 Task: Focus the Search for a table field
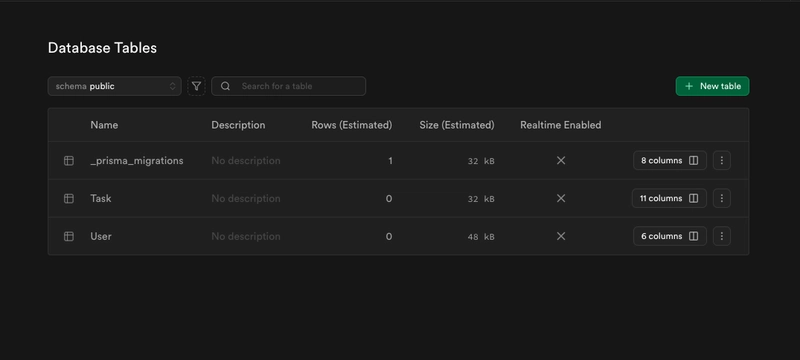288,86
